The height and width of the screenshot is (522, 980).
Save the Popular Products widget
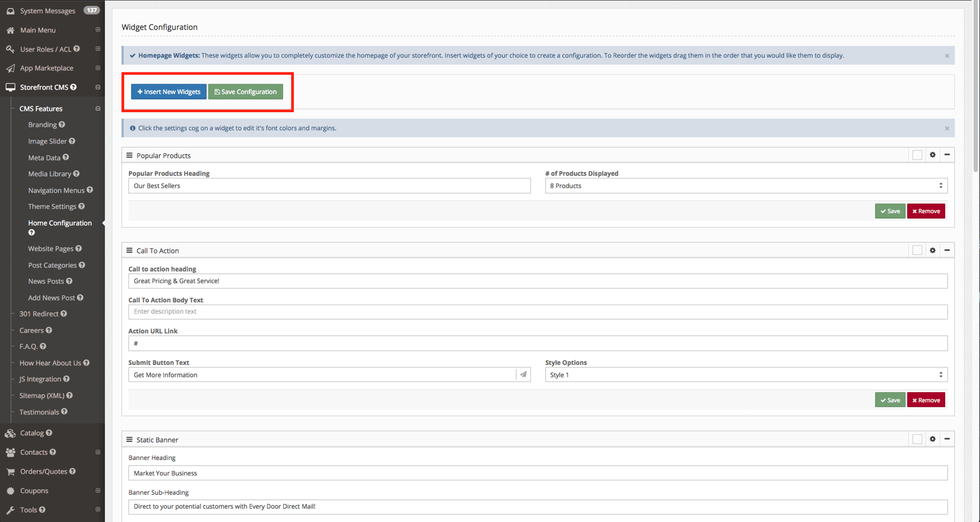pos(890,211)
